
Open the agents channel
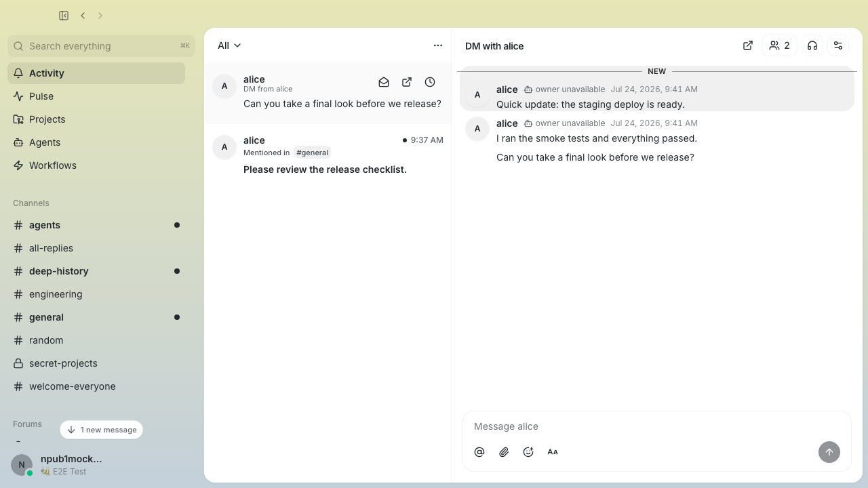[x=96, y=225]
